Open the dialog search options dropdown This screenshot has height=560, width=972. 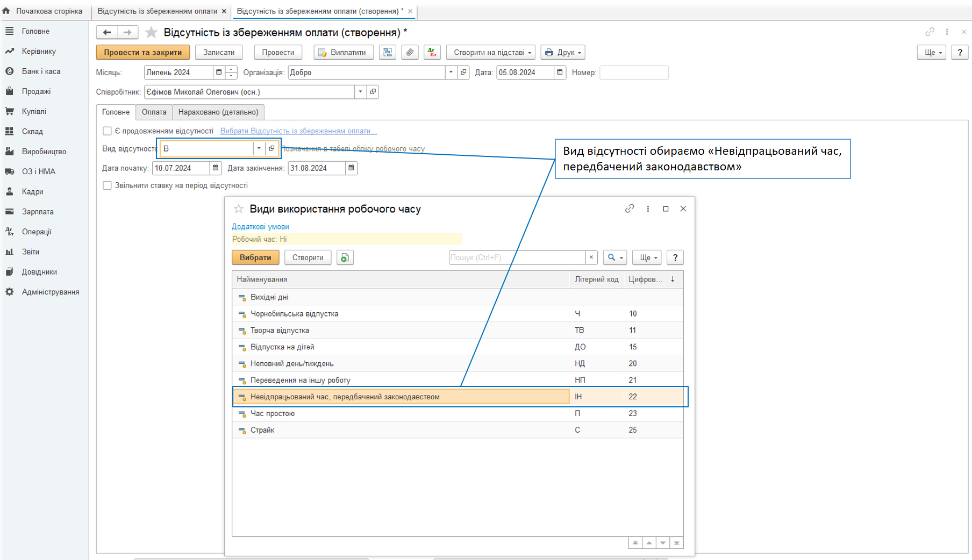(614, 257)
